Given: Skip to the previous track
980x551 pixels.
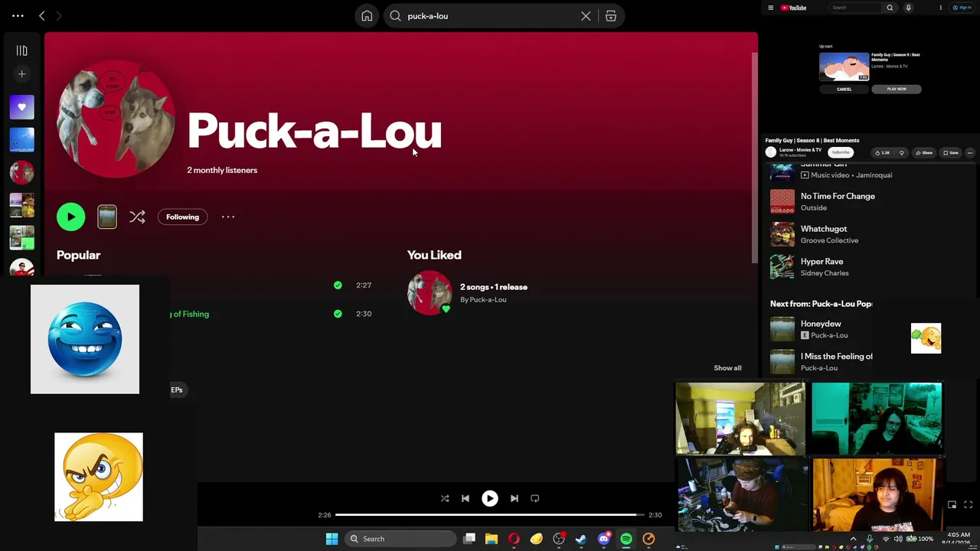Looking at the screenshot, I should [465, 498].
